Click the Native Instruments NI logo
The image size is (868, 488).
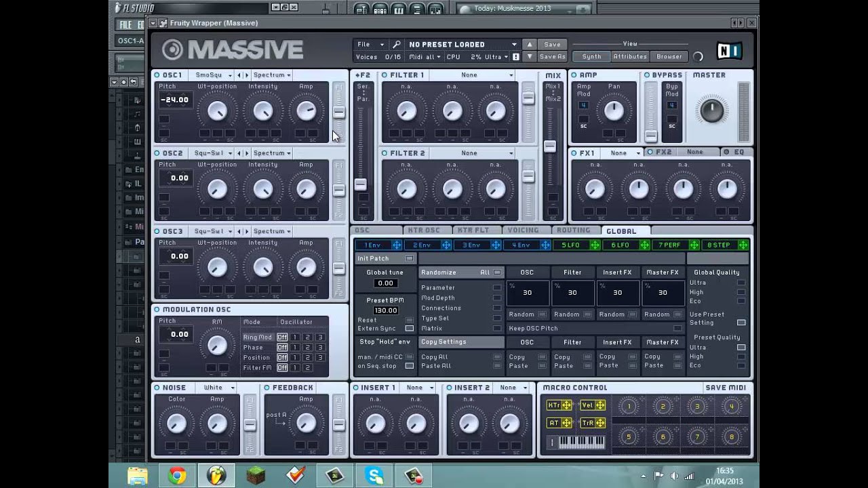(x=729, y=51)
